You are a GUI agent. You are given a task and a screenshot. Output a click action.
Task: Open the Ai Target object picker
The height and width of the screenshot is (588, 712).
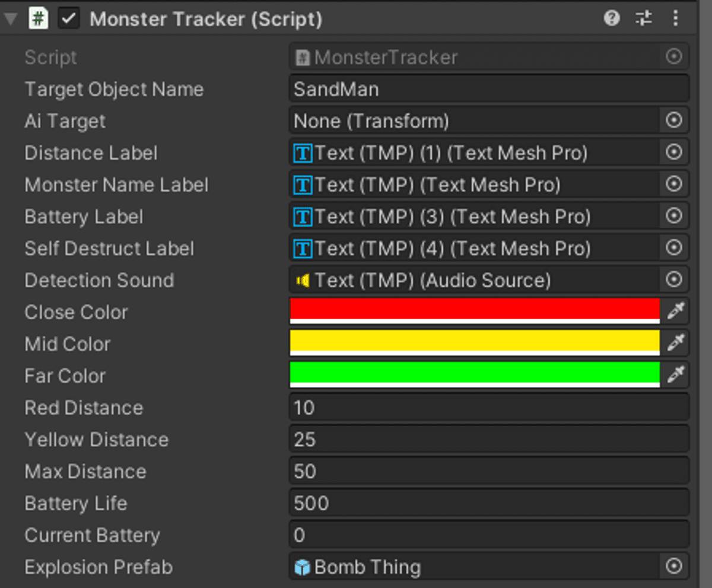[x=674, y=120]
